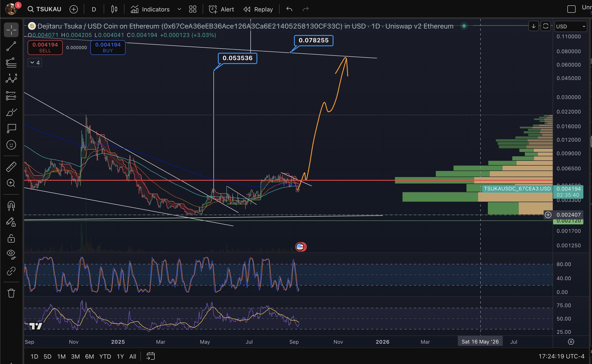
Task: Delete drawings with the trash icon
Action: pyautogui.click(x=11, y=293)
